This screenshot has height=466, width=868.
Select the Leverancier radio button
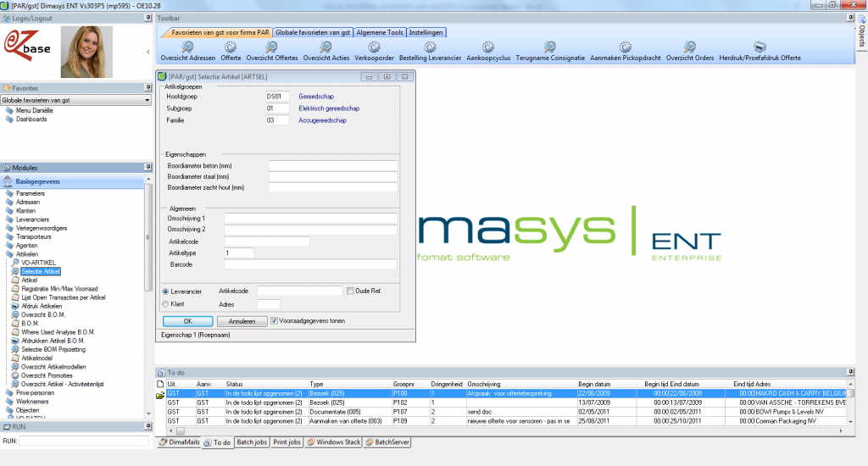tap(166, 291)
